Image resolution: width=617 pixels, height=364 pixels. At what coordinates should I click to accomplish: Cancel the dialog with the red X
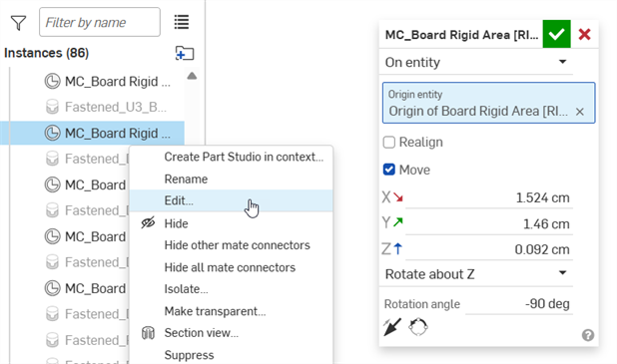585,34
